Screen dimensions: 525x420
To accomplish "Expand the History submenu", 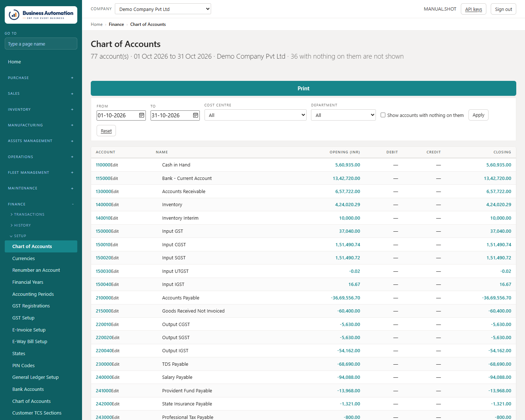I will click(21, 225).
